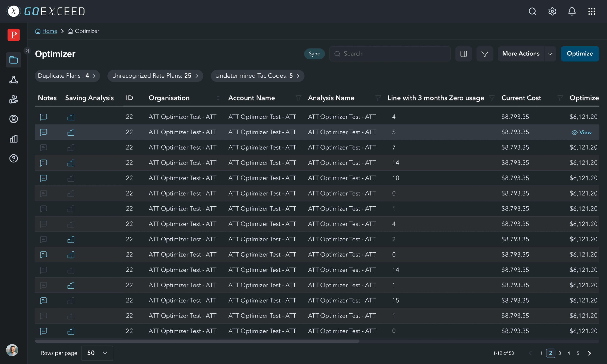Go to previous page with left chevron
Image resolution: width=607 pixels, height=364 pixels.
tap(530, 353)
